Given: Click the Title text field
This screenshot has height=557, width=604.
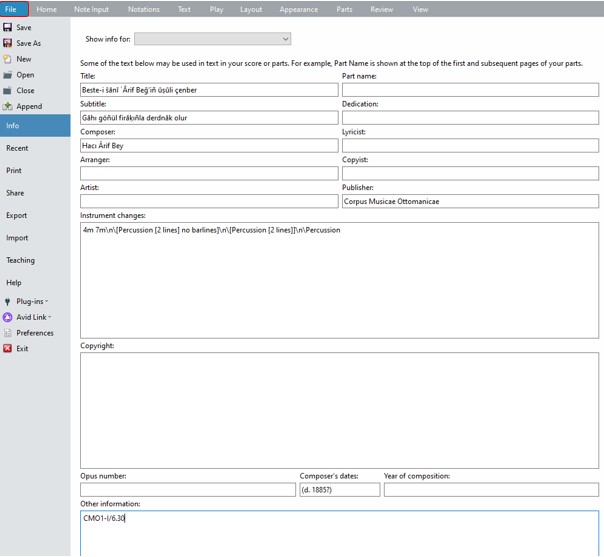Looking at the screenshot, I should (x=209, y=90).
